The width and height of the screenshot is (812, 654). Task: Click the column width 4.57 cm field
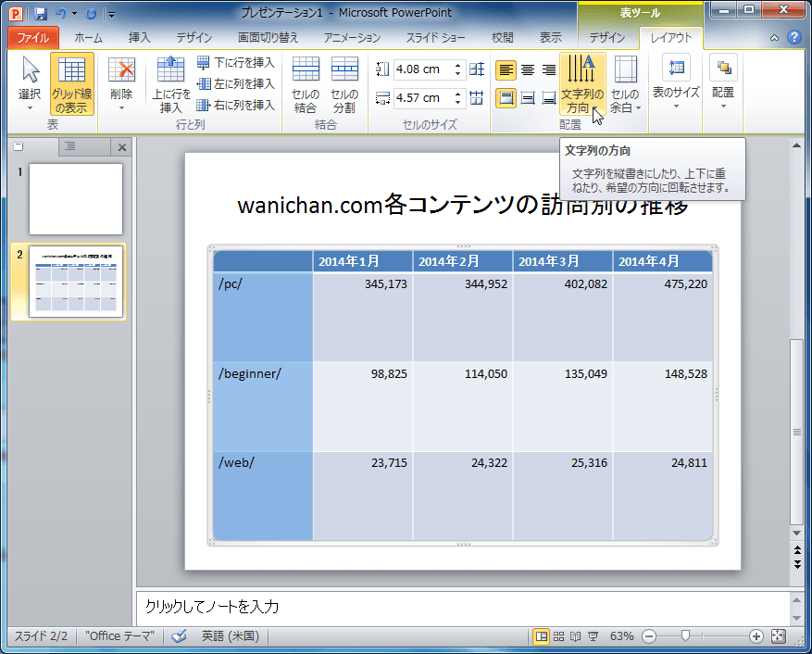point(422,97)
